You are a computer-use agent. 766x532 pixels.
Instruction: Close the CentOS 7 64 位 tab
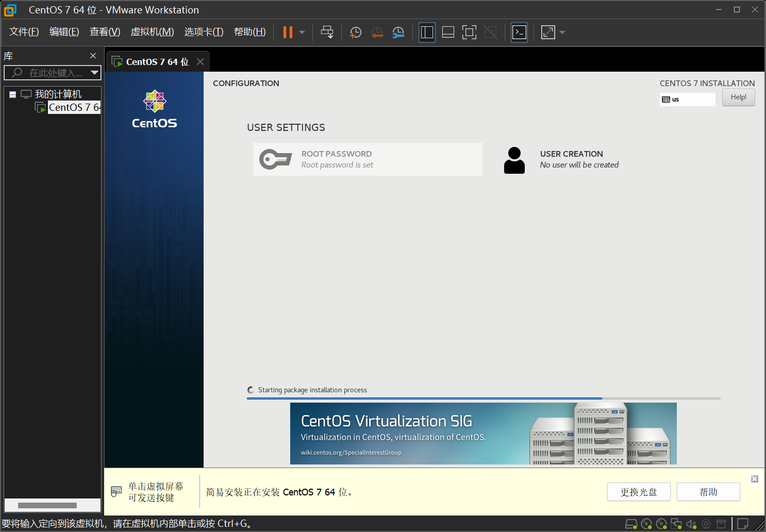[x=200, y=62]
